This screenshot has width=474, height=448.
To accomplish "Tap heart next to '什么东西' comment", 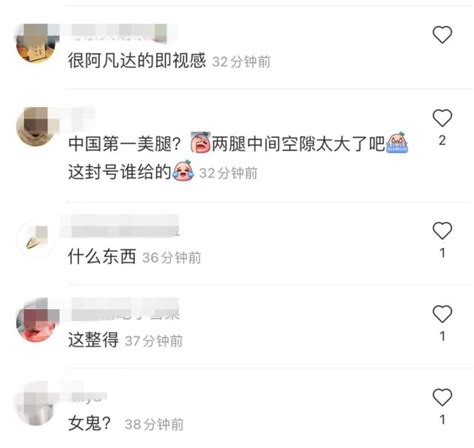I will 442,231.
